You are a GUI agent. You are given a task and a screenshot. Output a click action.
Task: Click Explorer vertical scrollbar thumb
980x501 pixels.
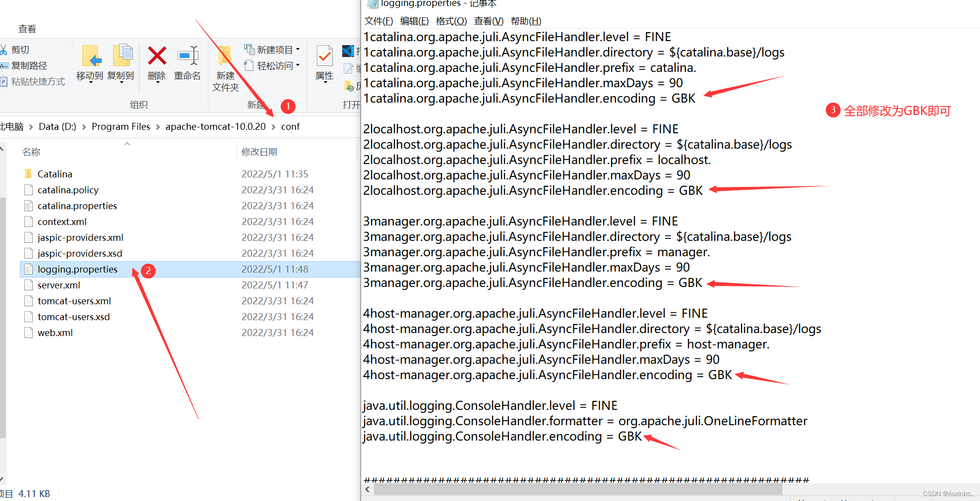coord(2,317)
